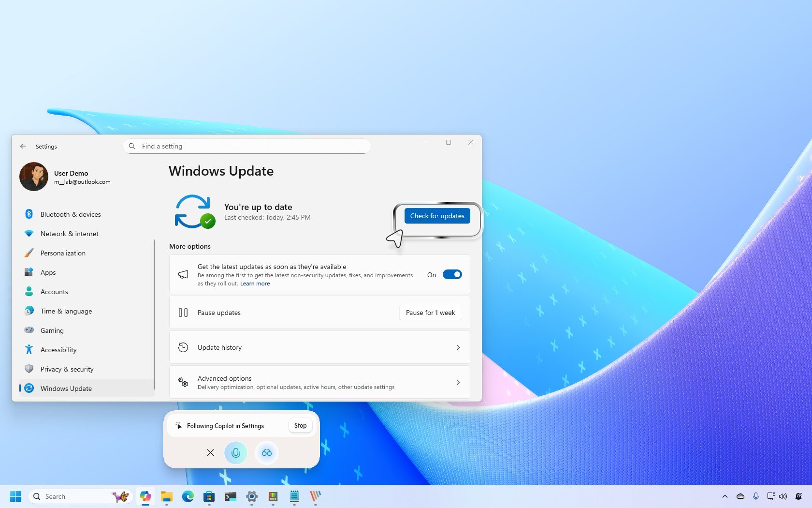
Task: Click the Copilot Vision glasses icon
Action: pos(266,453)
